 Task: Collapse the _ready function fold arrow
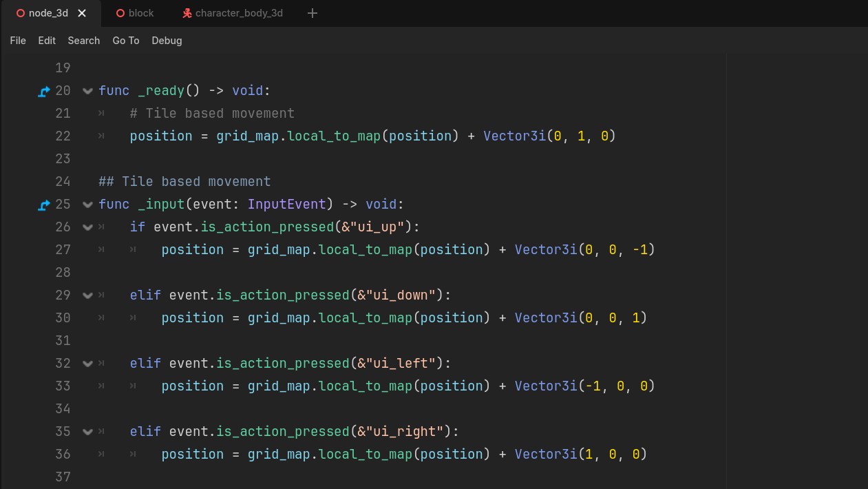coord(87,91)
